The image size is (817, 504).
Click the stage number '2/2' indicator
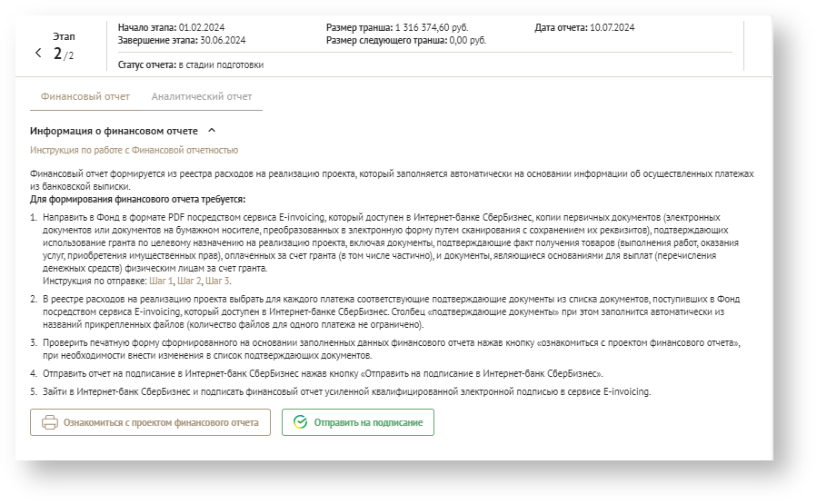(64, 54)
